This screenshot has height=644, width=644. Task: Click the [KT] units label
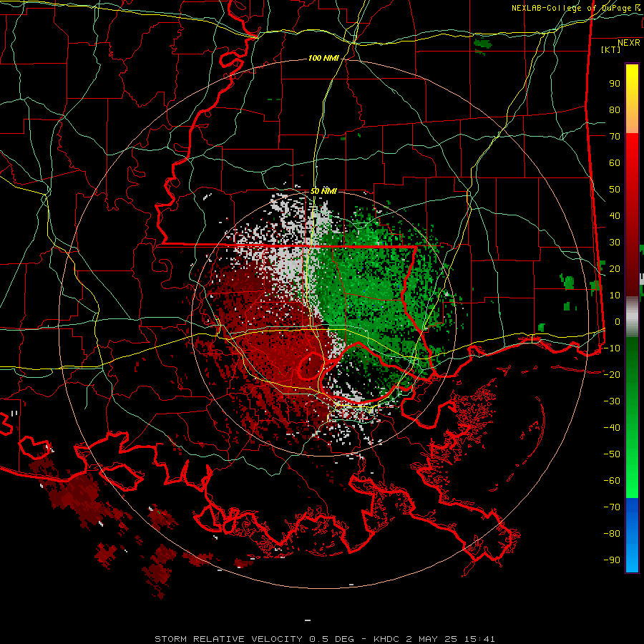pos(611,49)
